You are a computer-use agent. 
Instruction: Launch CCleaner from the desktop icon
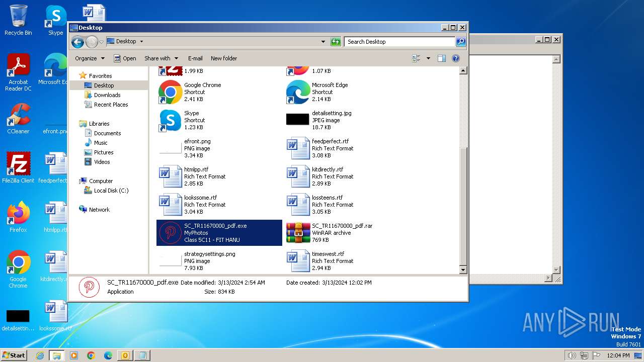(x=18, y=119)
